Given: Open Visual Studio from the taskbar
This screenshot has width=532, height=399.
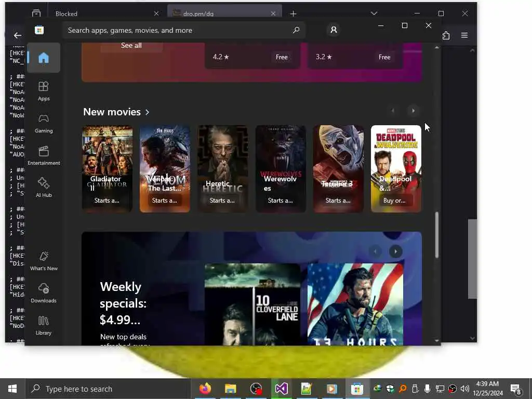Looking at the screenshot, I should click(x=281, y=389).
